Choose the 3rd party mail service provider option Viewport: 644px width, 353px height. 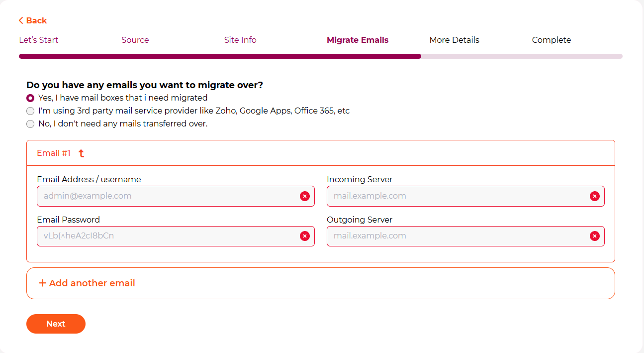click(x=30, y=111)
